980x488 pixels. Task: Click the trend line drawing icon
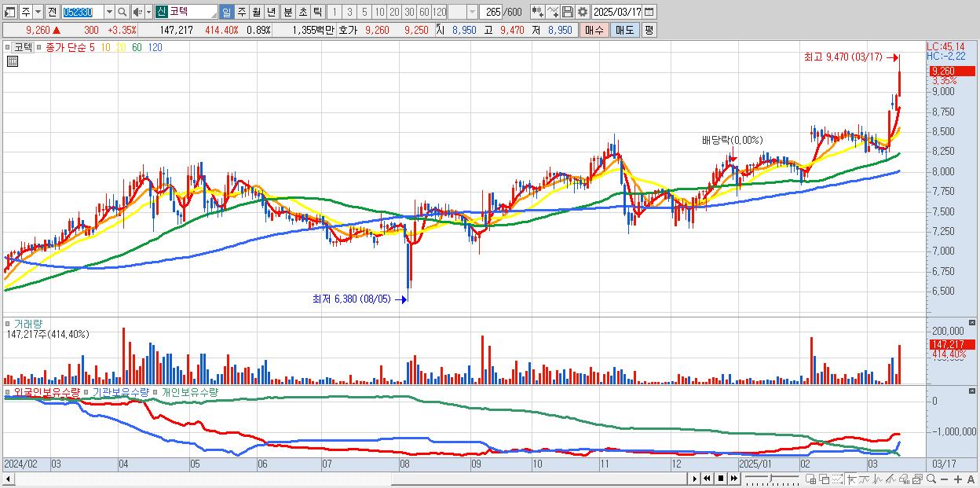tap(865, 479)
